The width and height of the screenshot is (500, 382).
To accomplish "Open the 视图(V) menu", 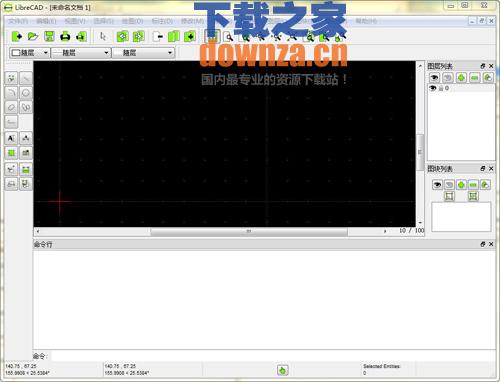I will (x=75, y=21).
